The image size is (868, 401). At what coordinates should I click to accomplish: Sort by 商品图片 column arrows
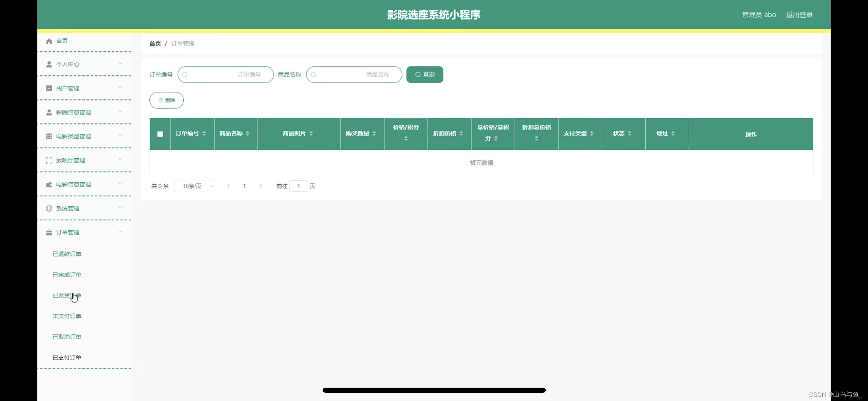(x=311, y=133)
